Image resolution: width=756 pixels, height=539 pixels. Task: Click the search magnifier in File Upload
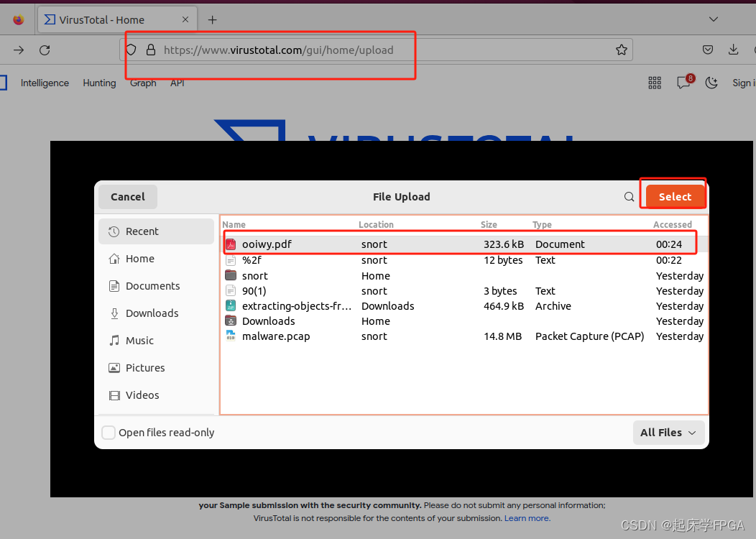(630, 197)
